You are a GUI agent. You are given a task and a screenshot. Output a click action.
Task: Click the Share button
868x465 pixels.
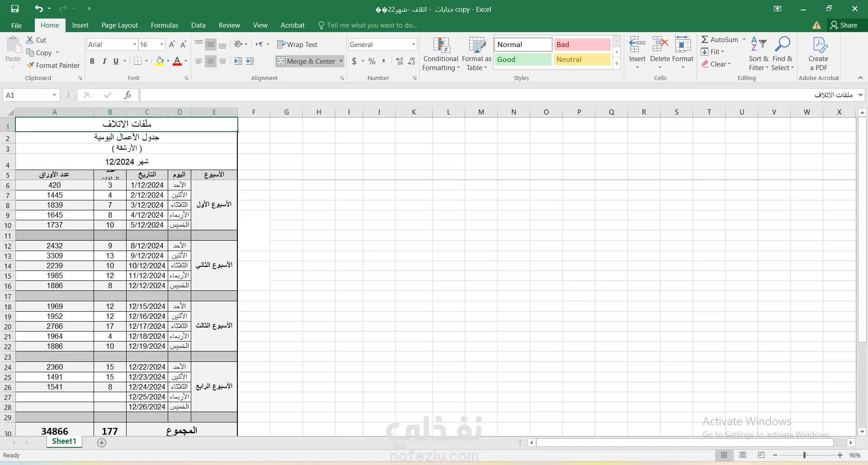[x=844, y=25]
